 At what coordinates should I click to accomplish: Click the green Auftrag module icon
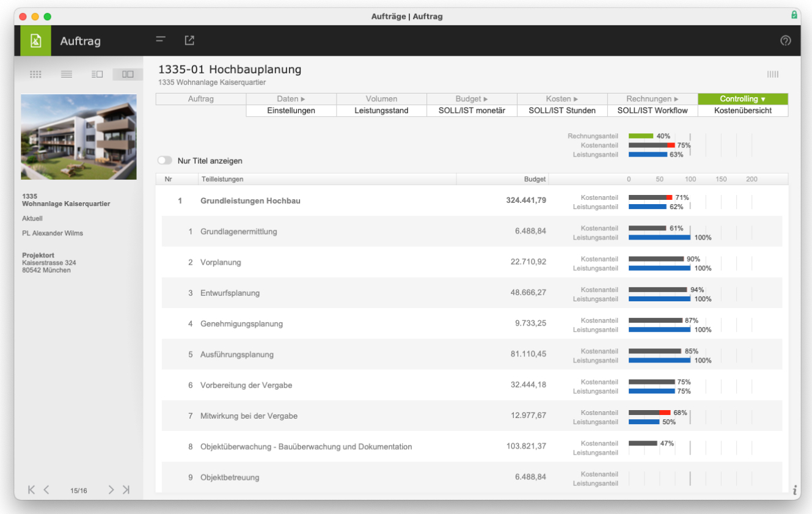coord(35,41)
